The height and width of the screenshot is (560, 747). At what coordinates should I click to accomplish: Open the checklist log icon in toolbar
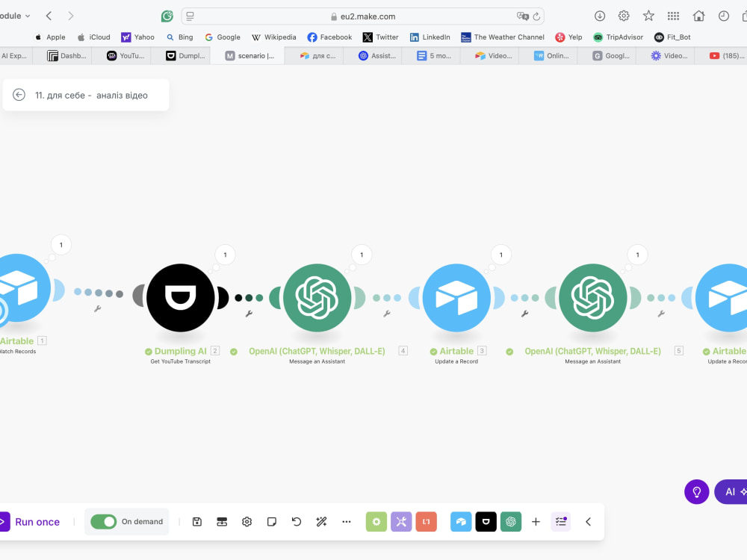[x=561, y=522]
